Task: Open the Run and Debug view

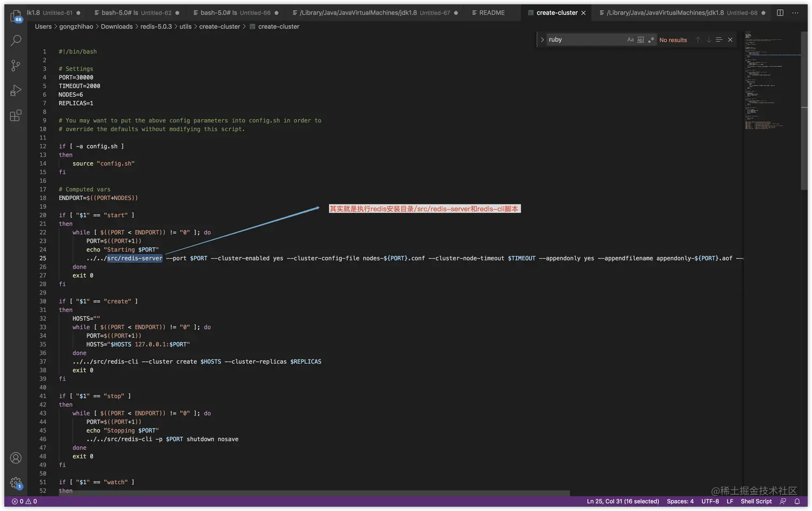Action: [x=16, y=90]
